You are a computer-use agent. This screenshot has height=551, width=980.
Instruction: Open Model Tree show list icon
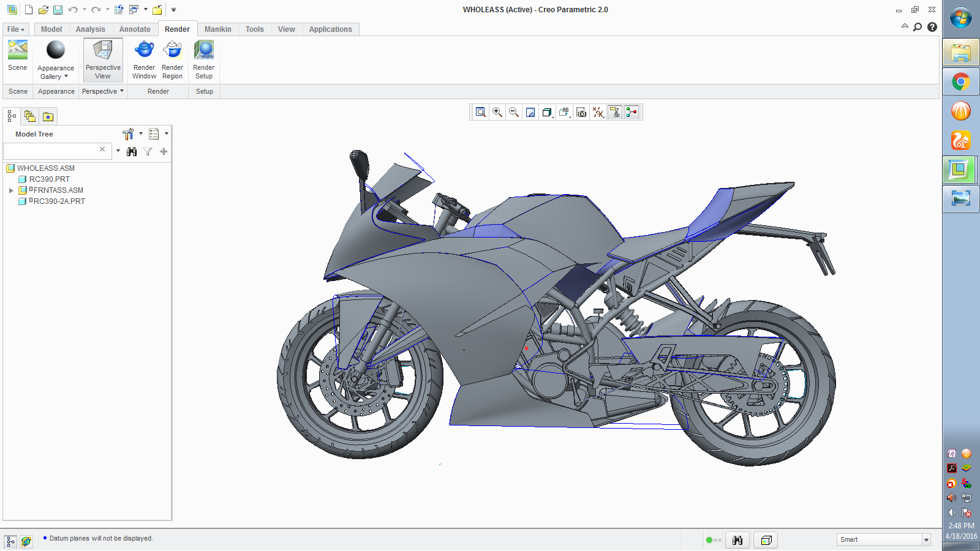click(x=154, y=134)
